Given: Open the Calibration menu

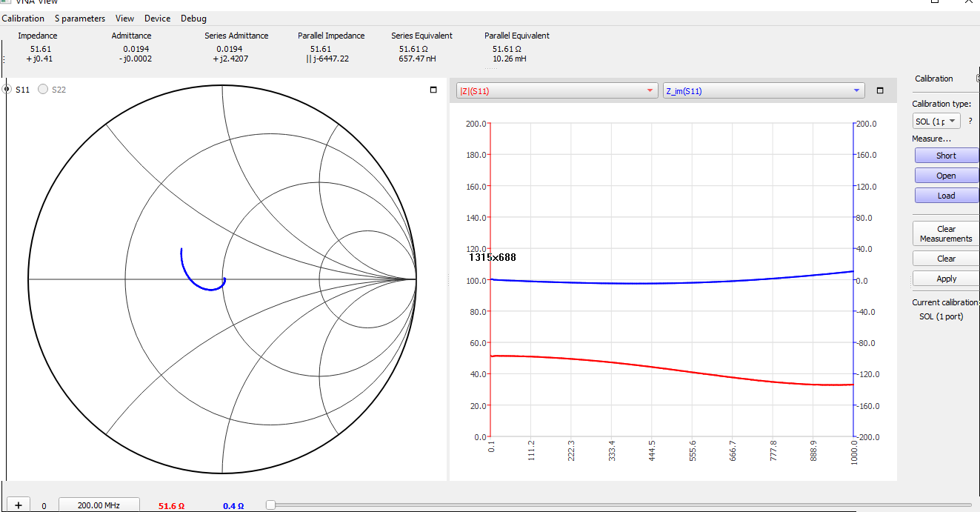Looking at the screenshot, I should (x=23, y=19).
